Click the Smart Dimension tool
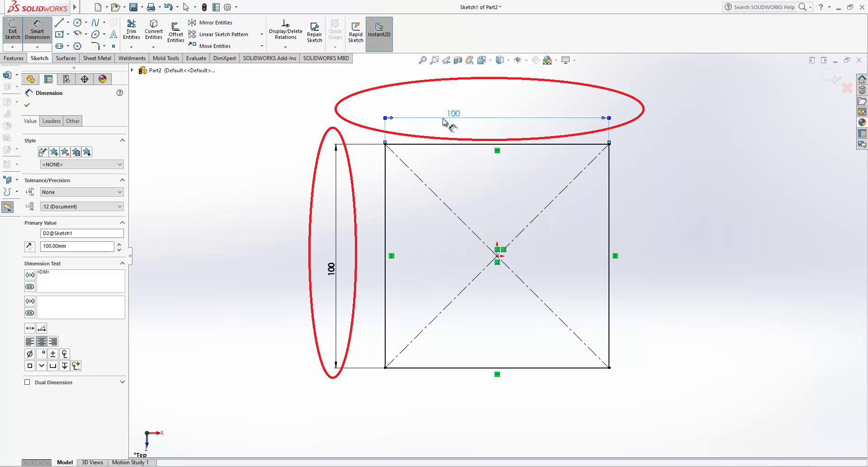 tap(37, 30)
